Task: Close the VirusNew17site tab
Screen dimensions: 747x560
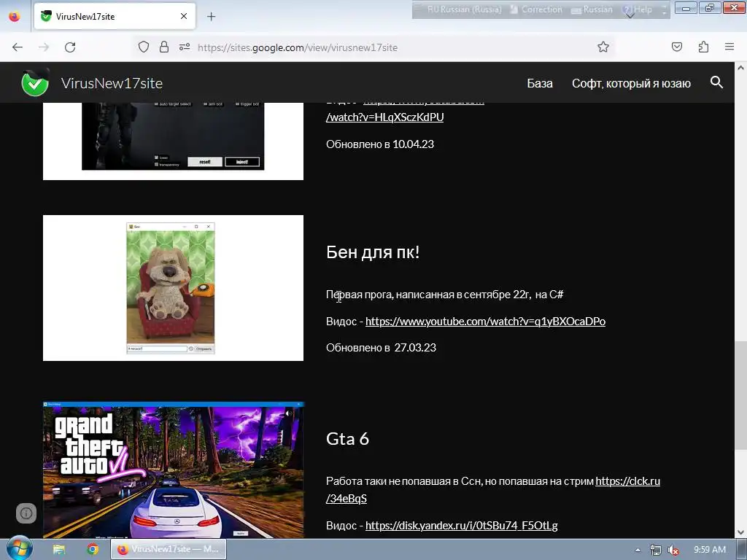Action: pos(184,16)
